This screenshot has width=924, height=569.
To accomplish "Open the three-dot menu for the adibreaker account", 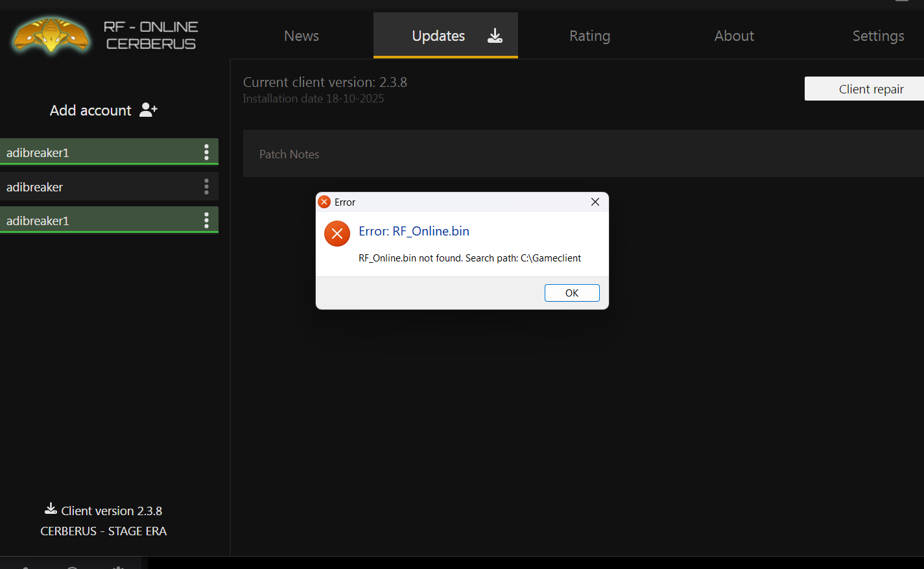I will [x=206, y=187].
